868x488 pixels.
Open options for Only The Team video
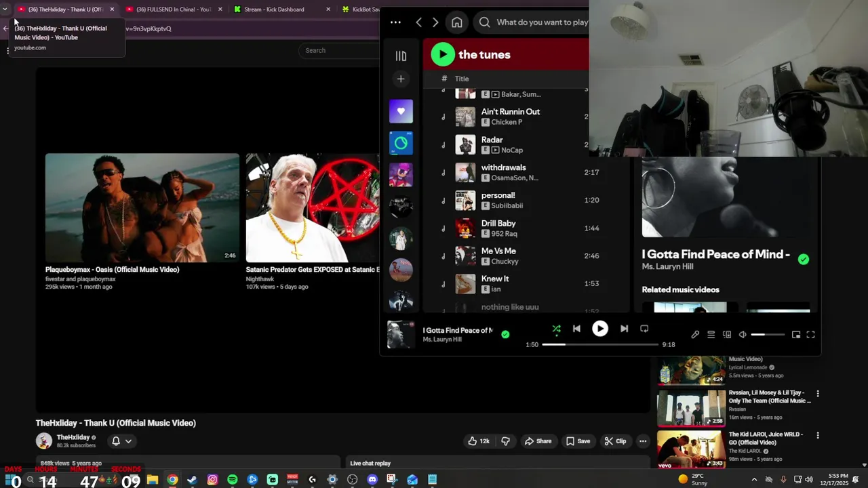(818, 394)
